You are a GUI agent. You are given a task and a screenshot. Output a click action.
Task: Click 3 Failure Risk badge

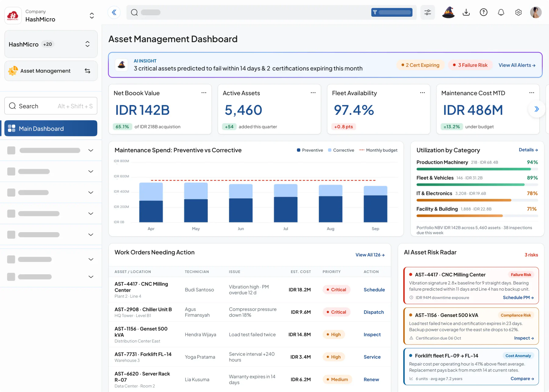click(470, 65)
